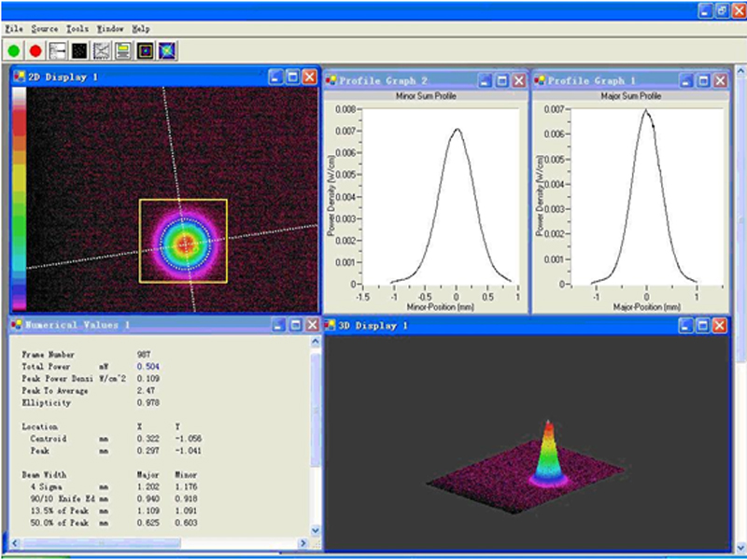Click the profile graph toolbar icon
The height and width of the screenshot is (560, 747).
[x=58, y=50]
